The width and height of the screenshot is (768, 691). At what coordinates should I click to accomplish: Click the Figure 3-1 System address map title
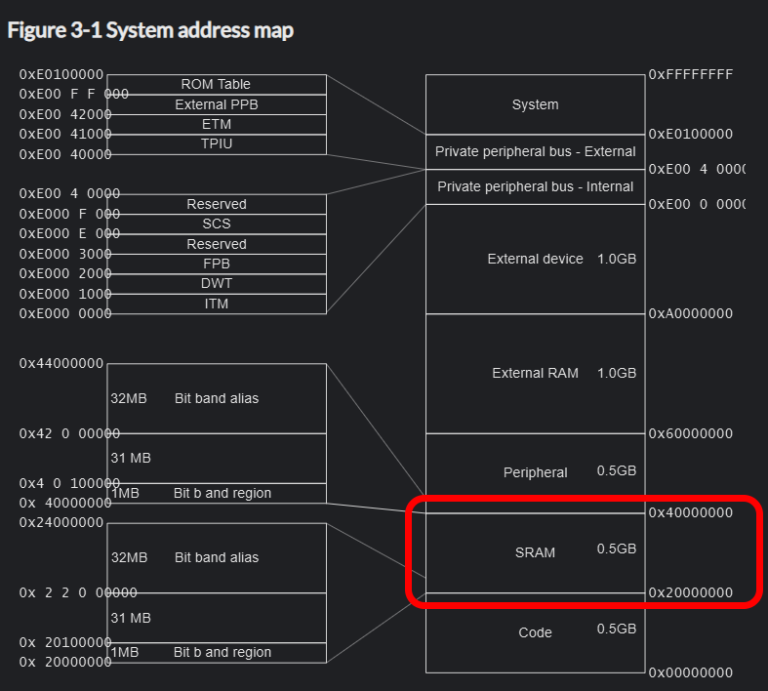150,30
